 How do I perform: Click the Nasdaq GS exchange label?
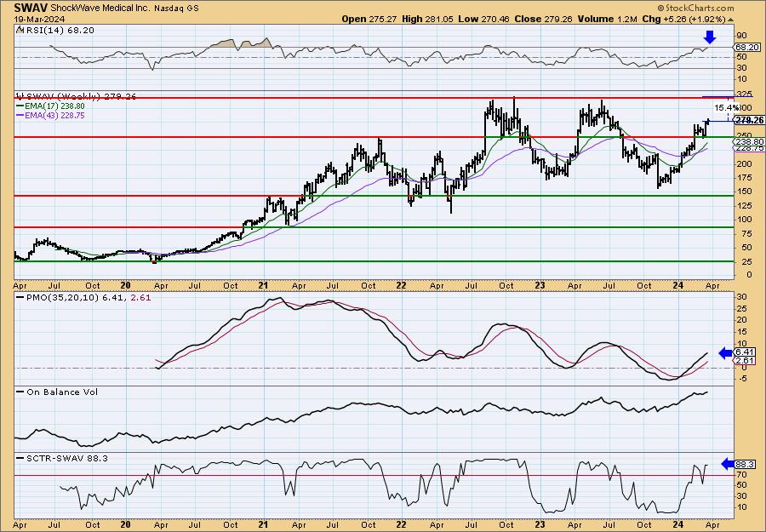click(174, 9)
